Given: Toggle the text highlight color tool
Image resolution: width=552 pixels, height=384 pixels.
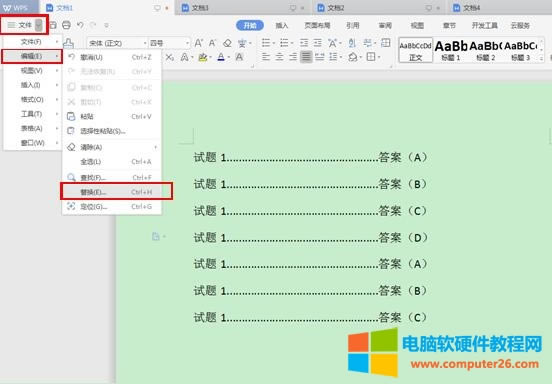Looking at the screenshot, I should pyautogui.click(x=202, y=57).
